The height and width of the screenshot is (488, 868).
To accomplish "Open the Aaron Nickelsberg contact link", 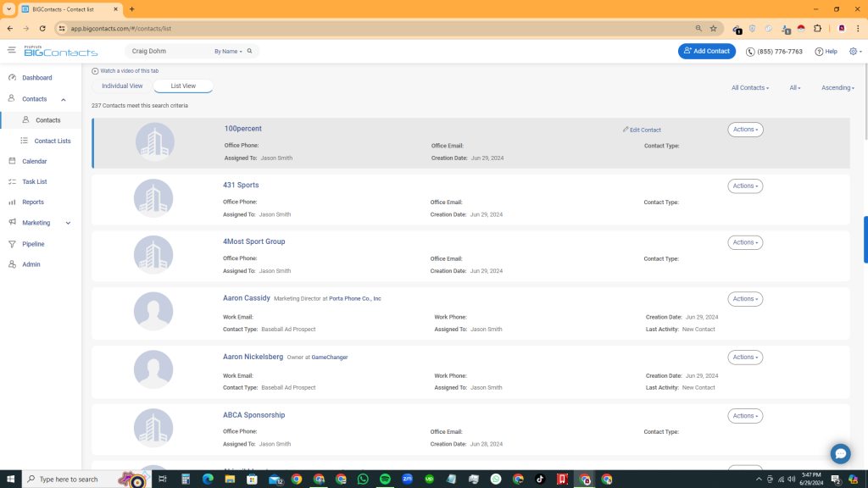I will [x=253, y=357].
